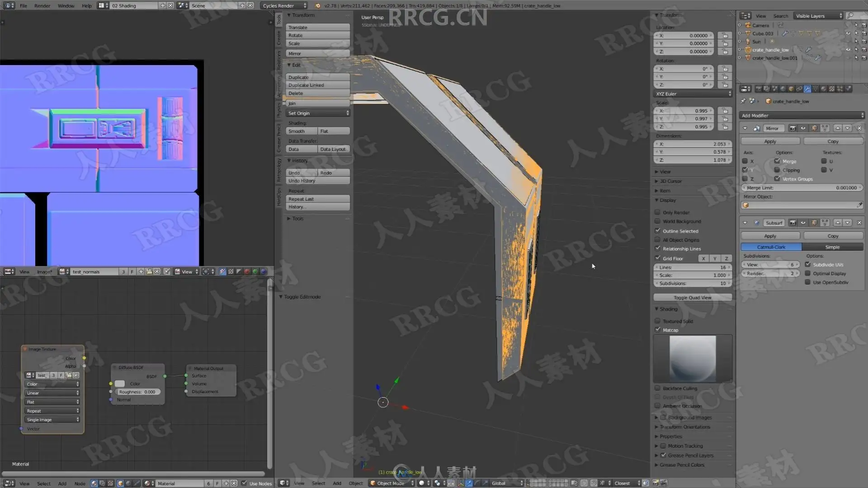Toggle Mirror modifier viewport eye visibility
Screen dimensions: 868x488
[803, 128]
